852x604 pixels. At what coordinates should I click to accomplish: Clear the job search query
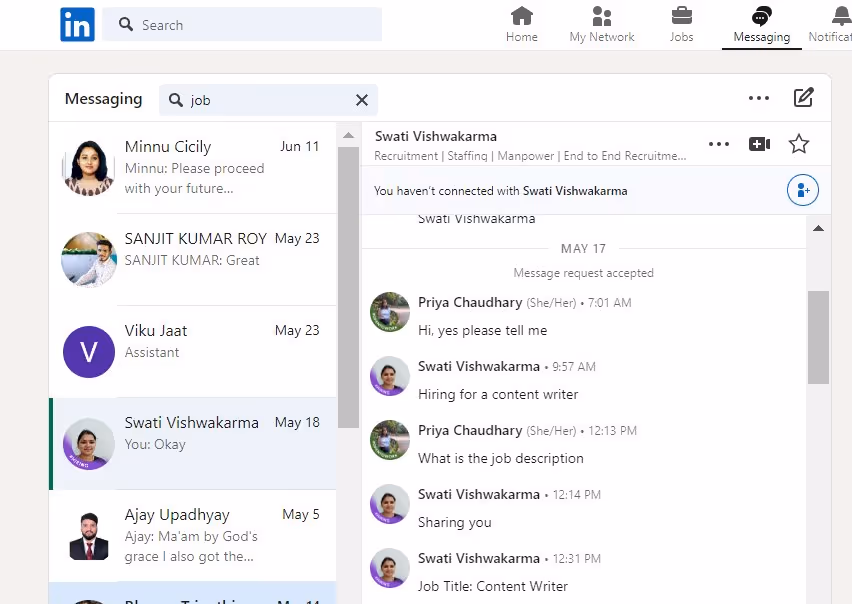click(x=361, y=100)
